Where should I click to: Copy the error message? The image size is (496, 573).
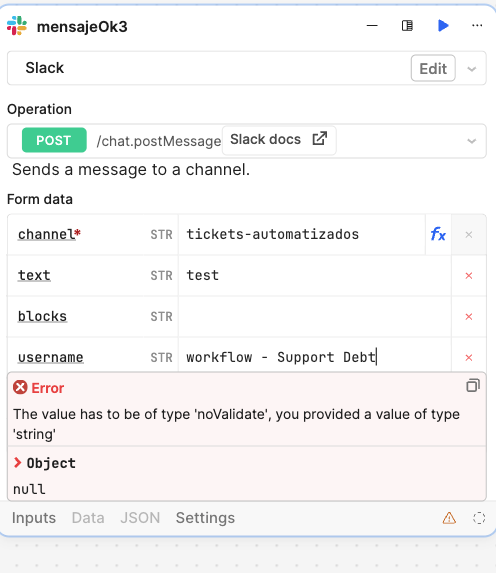[x=473, y=386]
